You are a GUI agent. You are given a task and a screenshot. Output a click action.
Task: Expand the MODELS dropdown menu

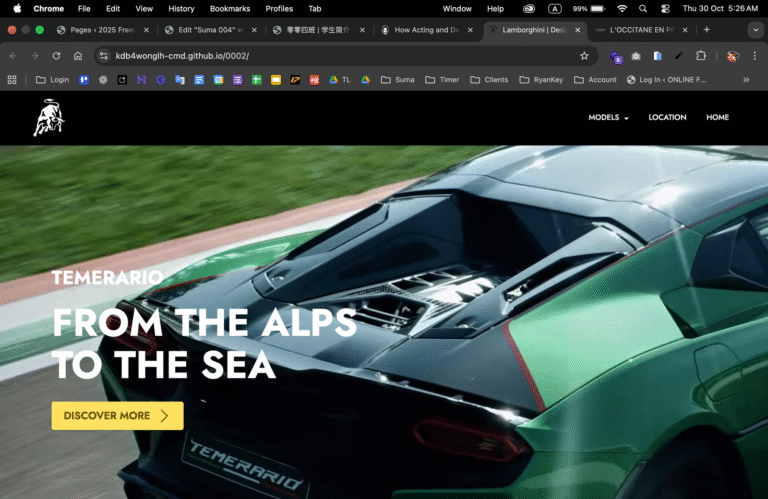608,117
